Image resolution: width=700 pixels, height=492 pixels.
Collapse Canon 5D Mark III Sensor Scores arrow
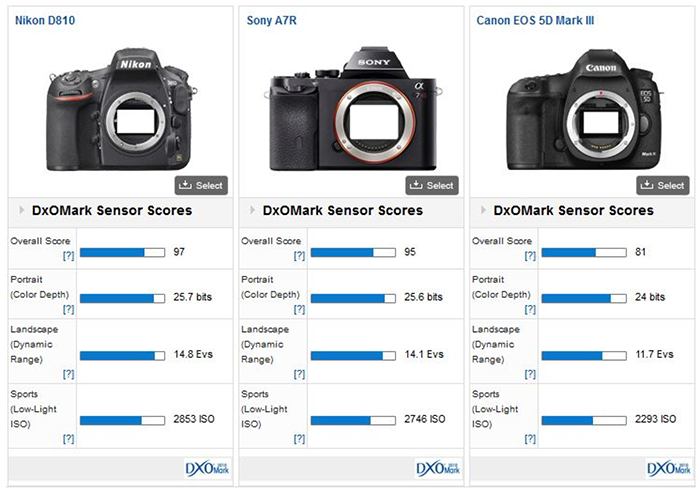pos(483,210)
